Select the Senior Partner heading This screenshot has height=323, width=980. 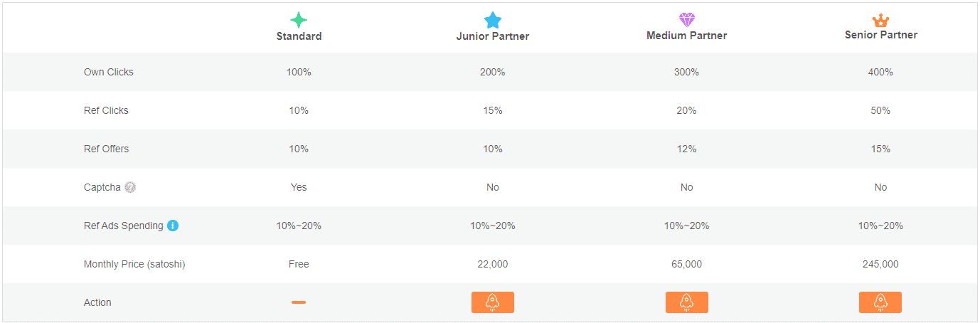pyautogui.click(x=880, y=35)
